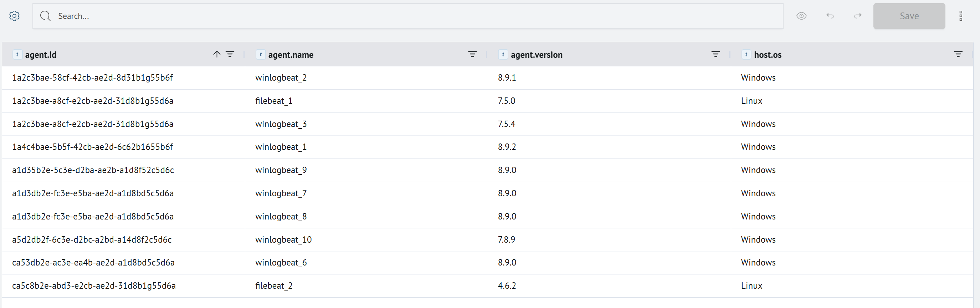Select the winlogbeat_7 cell
Screen dimensions: 980x308
click(366, 193)
